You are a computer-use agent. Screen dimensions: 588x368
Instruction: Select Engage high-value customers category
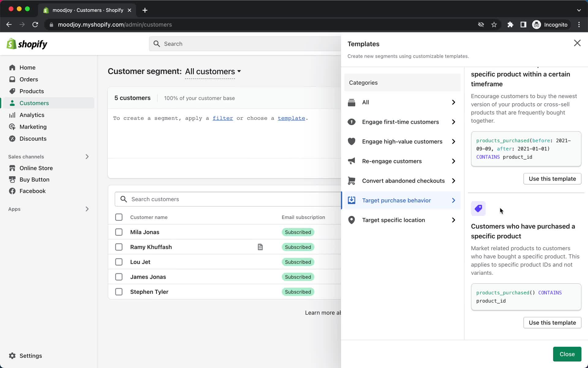point(402,142)
